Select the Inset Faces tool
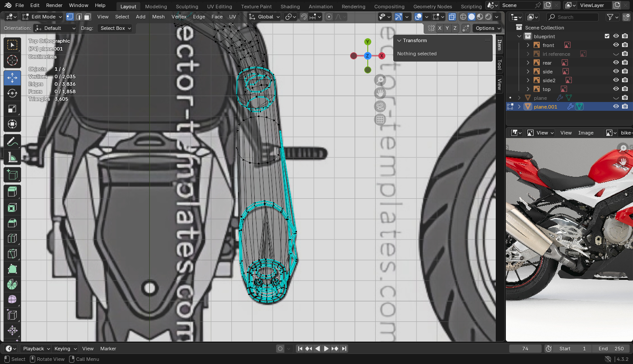633x364 pixels. [12, 207]
